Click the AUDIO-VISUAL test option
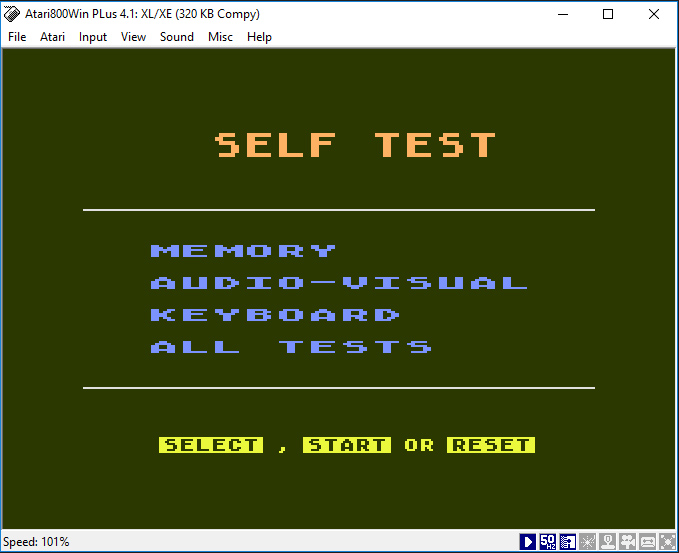 pos(338,283)
